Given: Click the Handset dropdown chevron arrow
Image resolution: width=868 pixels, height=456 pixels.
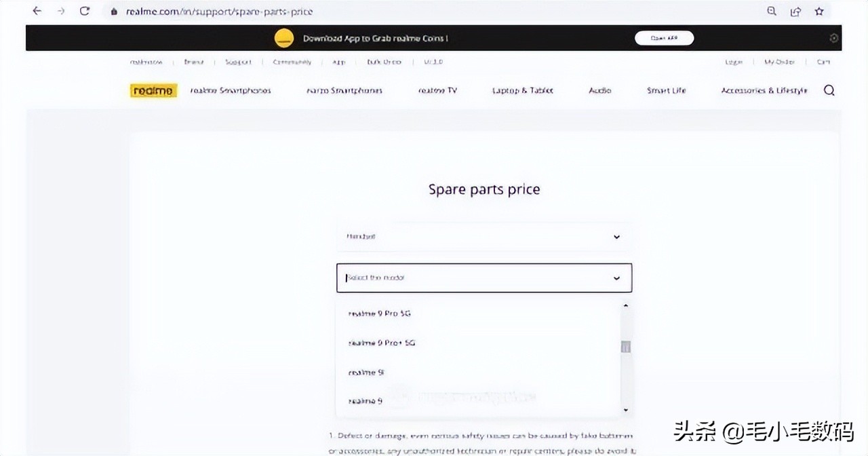Looking at the screenshot, I should (x=616, y=237).
